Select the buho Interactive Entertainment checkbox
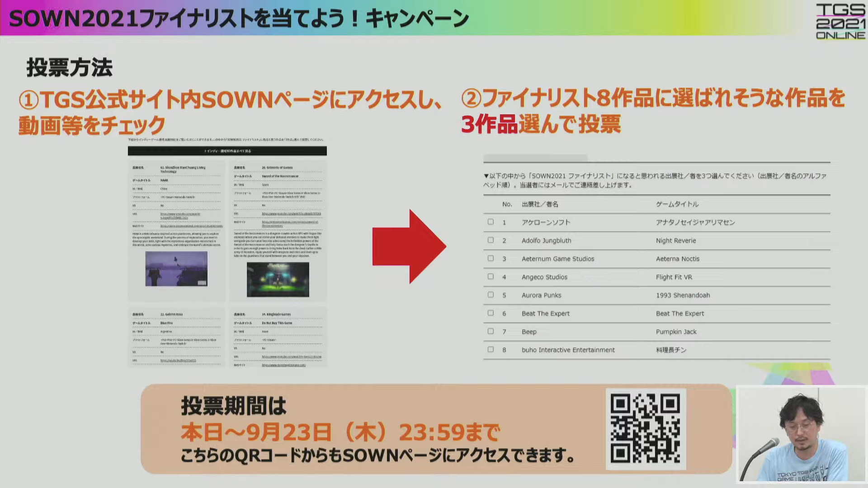The image size is (868, 488). point(491,349)
